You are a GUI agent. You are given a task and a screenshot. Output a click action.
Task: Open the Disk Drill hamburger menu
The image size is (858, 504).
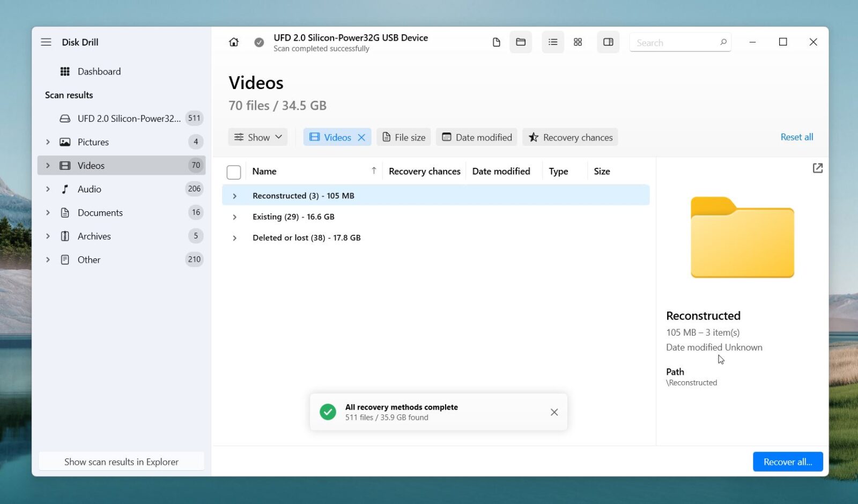coord(46,41)
